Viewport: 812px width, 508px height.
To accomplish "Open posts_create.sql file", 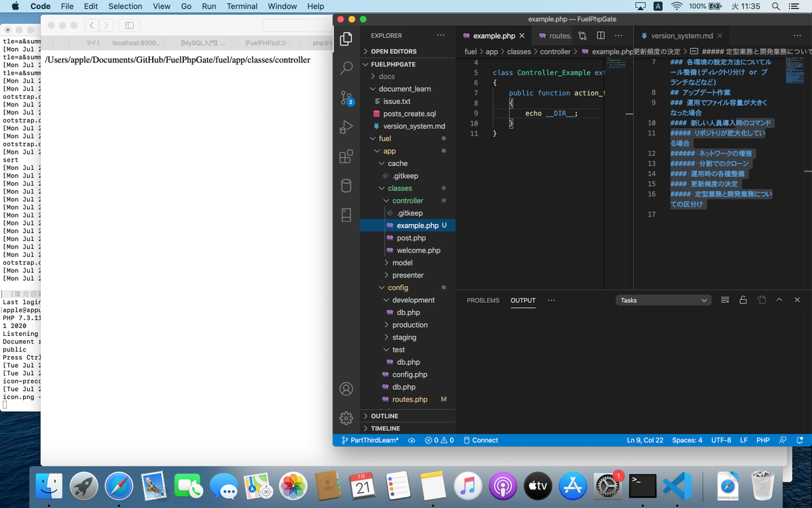I will pos(407,114).
